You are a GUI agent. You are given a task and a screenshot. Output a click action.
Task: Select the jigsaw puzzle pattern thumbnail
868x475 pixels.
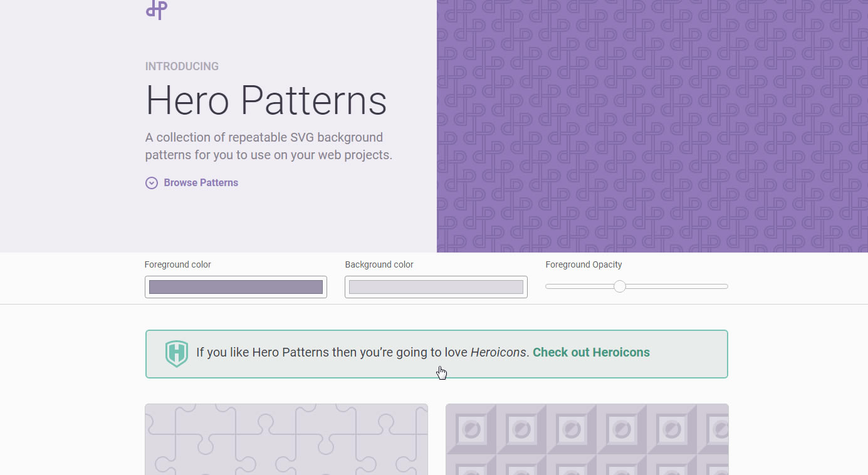pyautogui.click(x=286, y=439)
